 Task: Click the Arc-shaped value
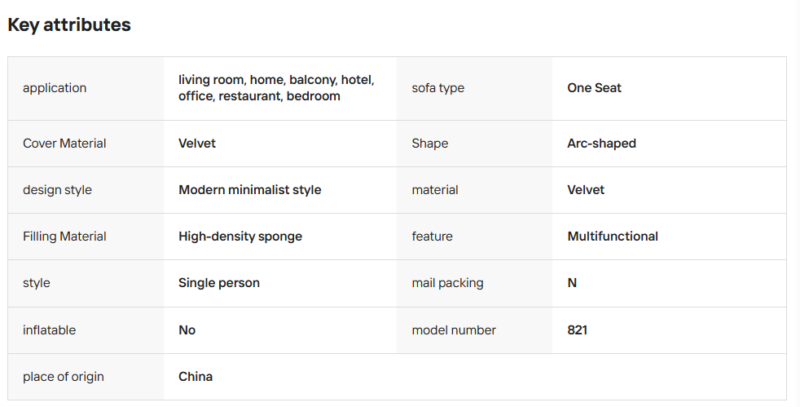[602, 143]
